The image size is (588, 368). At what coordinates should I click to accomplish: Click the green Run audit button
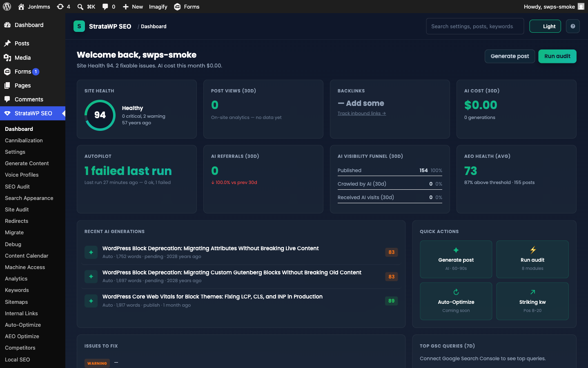pos(557,56)
